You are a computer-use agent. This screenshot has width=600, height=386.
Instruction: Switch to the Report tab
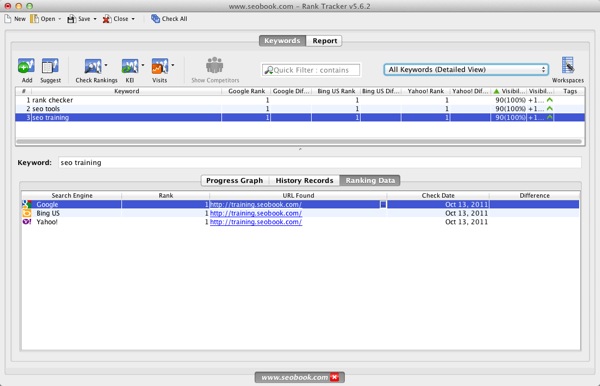pos(324,41)
